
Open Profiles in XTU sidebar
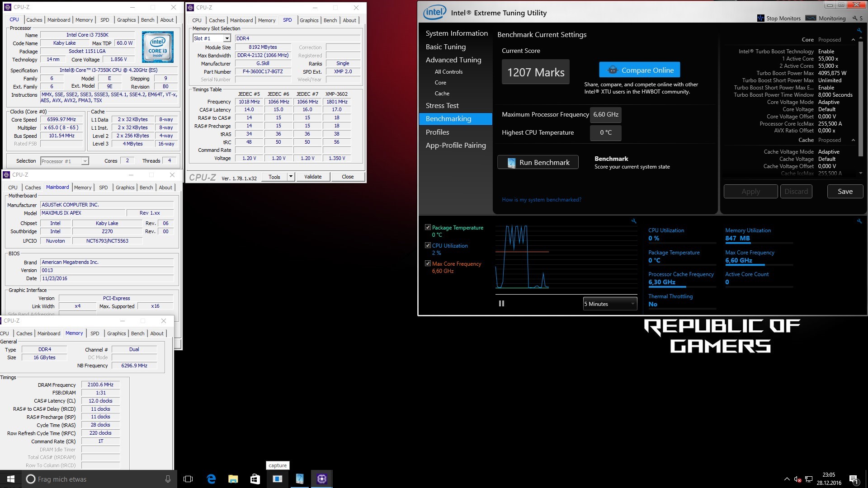point(437,132)
